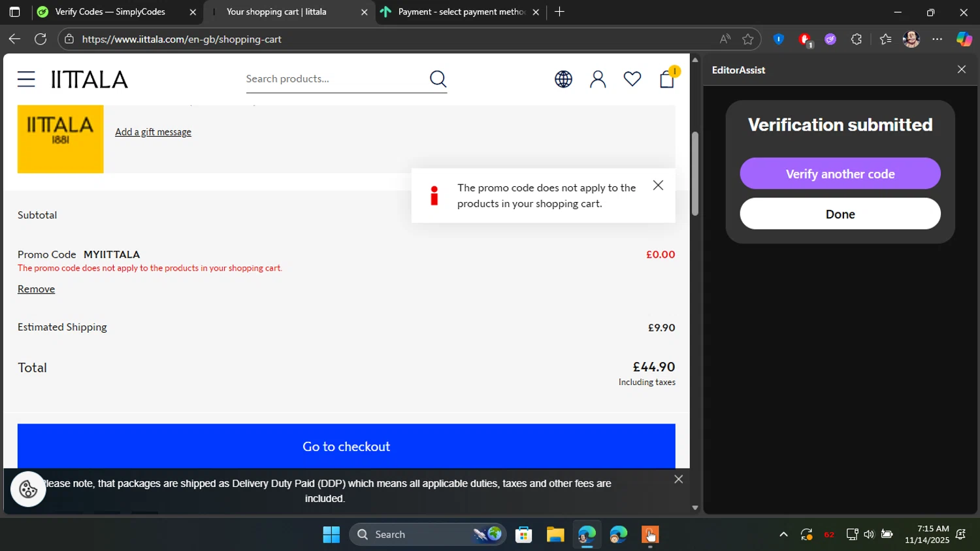Close the Verify Codes SimplyCodes tab
This screenshot has width=980, height=551.
(193, 12)
